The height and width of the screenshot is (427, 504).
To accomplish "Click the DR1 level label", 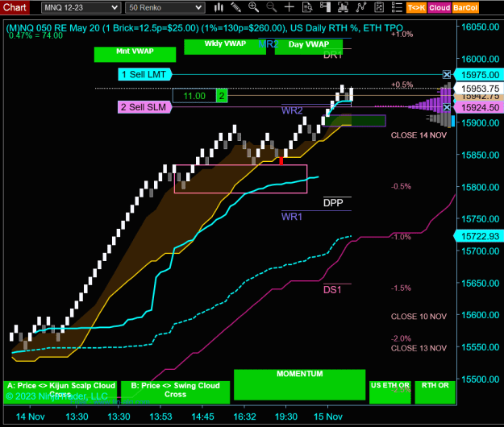I will tap(332, 56).
